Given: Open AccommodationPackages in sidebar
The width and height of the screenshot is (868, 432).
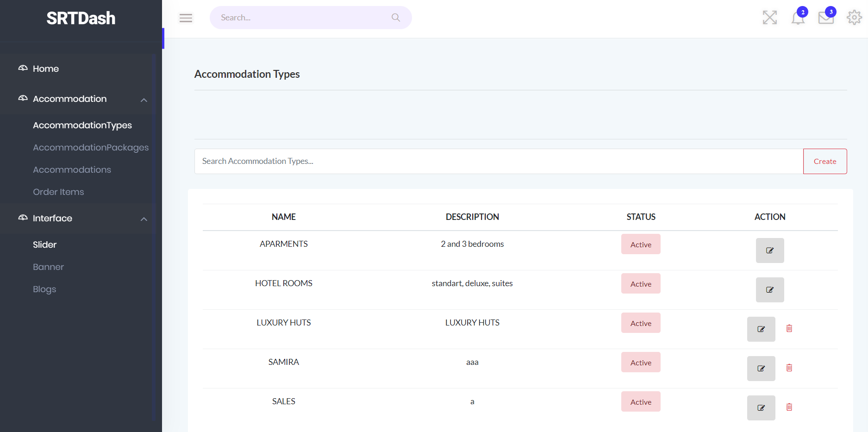Looking at the screenshot, I should (91, 148).
